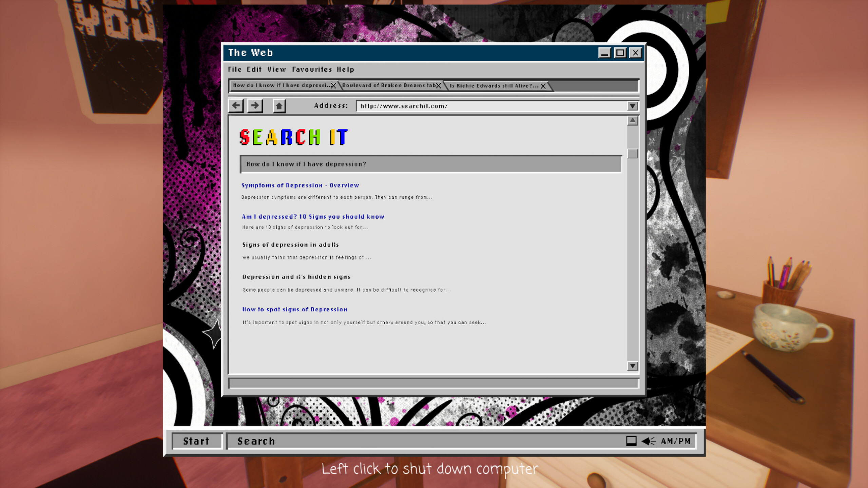Image resolution: width=868 pixels, height=488 pixels.
Task: Open the Symptoms of Depression Overview link
Action: pyautogui.click(x=300, y=185)
